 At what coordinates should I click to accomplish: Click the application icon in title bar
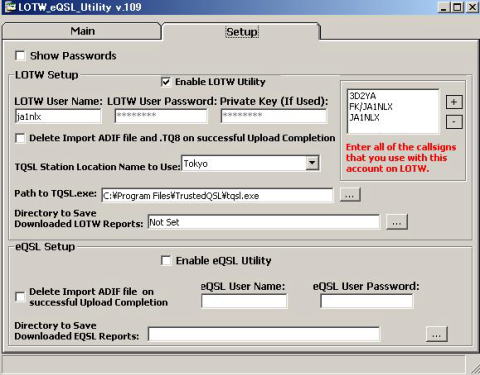pos(10,7)
